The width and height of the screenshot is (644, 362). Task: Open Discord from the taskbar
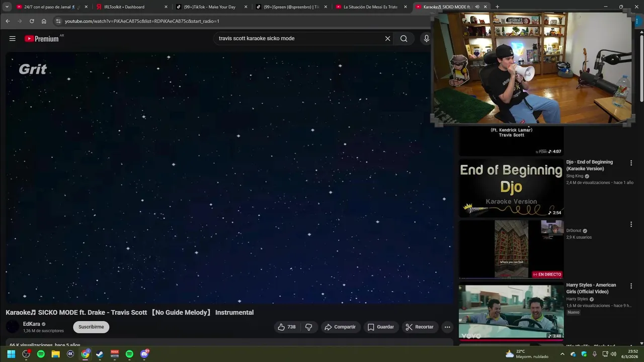coord(144,354)
